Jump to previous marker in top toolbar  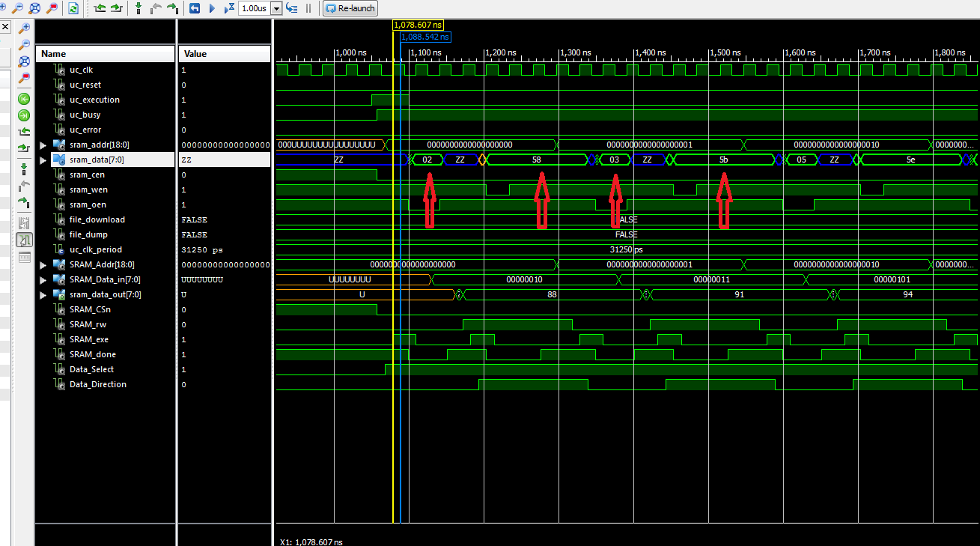[x=156, y=8]
